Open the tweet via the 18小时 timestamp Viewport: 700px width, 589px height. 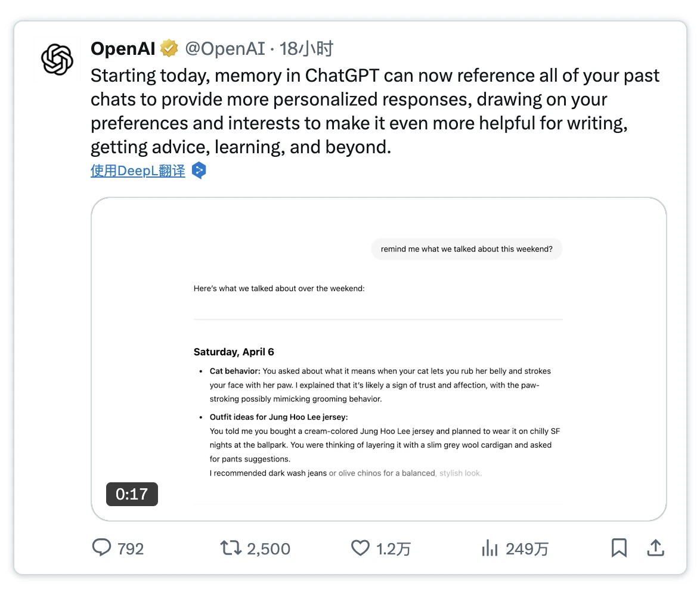306,49
